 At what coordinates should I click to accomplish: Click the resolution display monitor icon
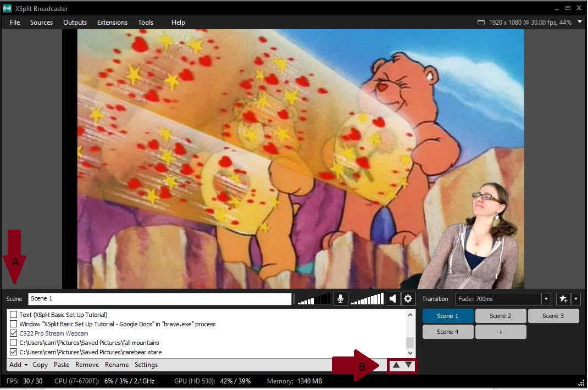pos(481,23)
